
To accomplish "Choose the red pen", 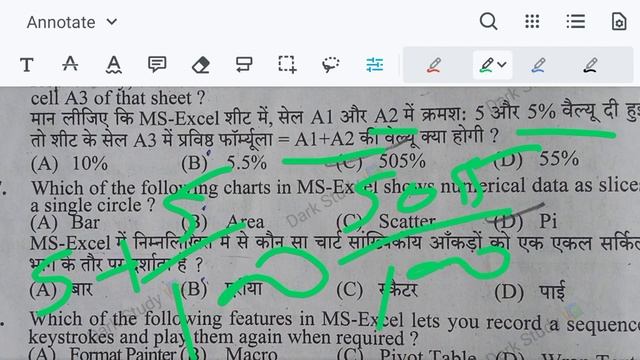I will (x=434, y=65).
